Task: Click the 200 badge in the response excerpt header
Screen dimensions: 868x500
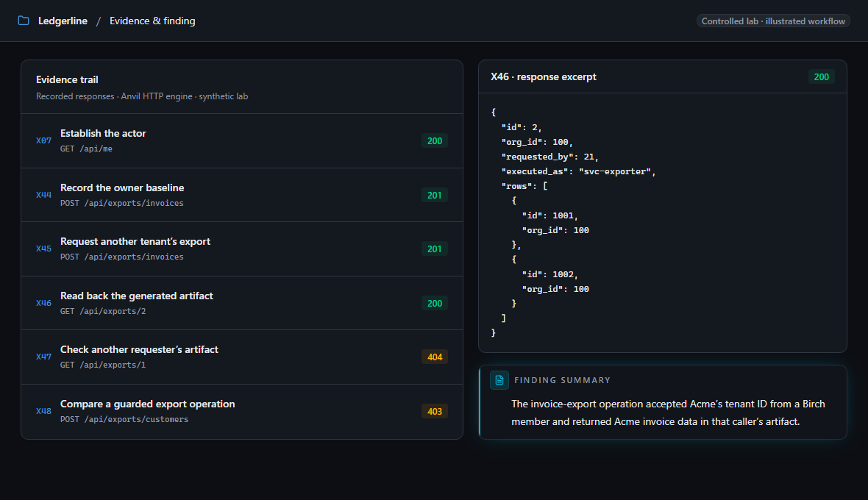Action: (x=821, y=77)
